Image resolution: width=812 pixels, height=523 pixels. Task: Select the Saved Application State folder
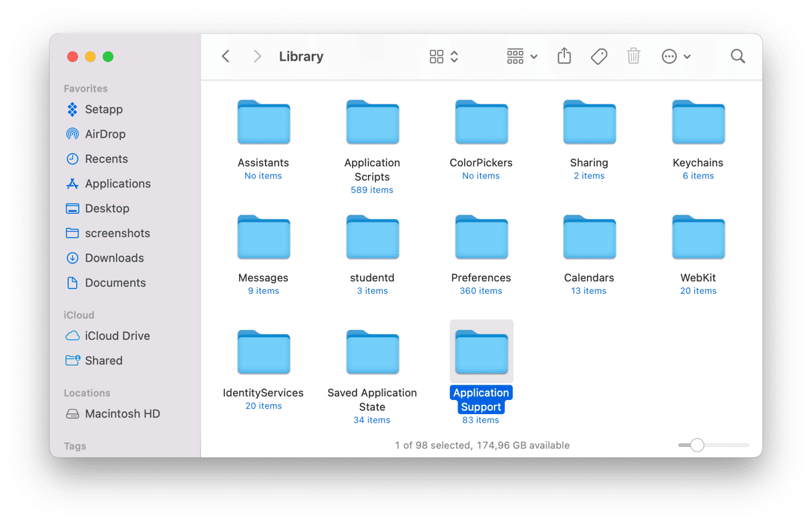point(373,352)
